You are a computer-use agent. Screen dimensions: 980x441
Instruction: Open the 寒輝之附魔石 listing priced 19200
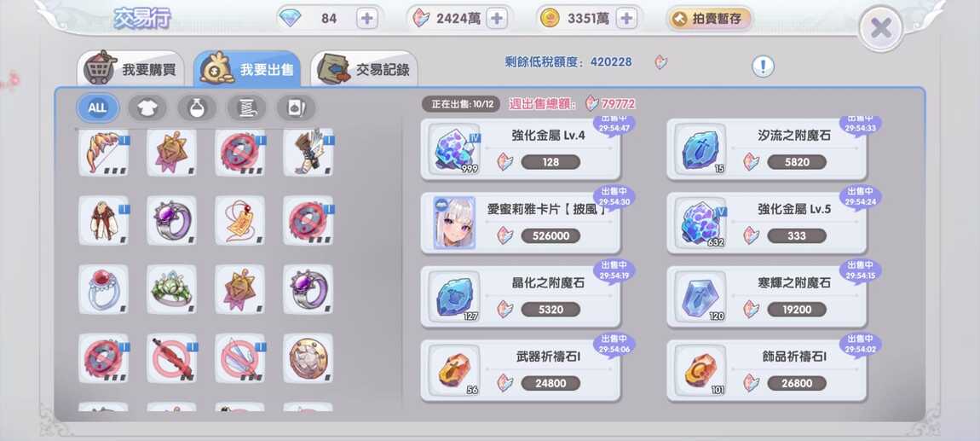pos(766,297)
